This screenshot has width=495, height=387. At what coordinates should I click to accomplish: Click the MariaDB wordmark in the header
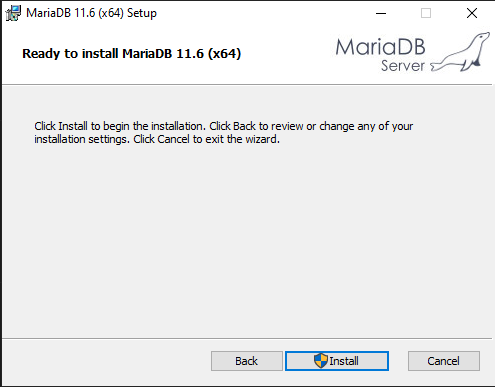(380, 47)
